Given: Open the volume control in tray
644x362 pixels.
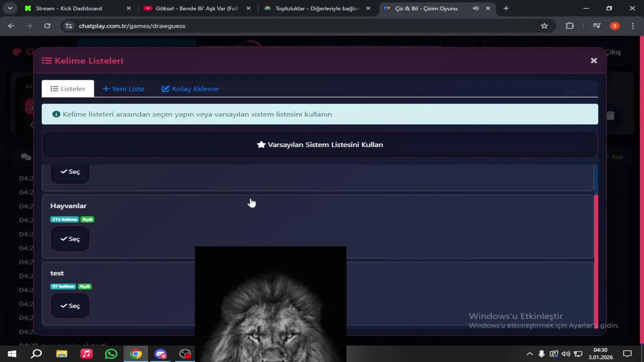Looking at the screenshot, I should tap(566, 354).
